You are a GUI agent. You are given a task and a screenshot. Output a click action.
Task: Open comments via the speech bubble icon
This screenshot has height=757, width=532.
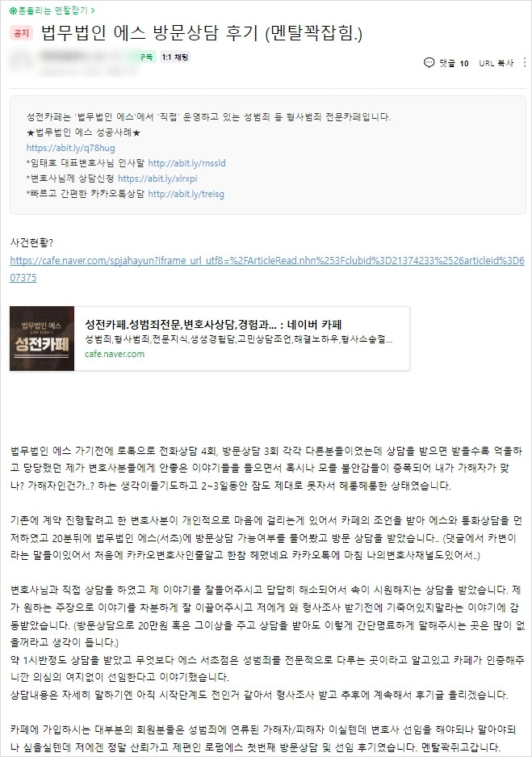pos(429,63)
